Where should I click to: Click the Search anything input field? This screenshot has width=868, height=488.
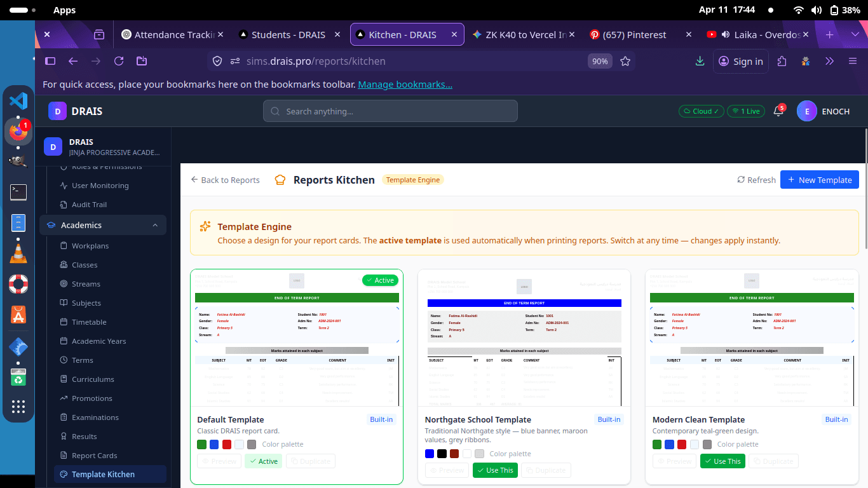click(x=390, y=111)
